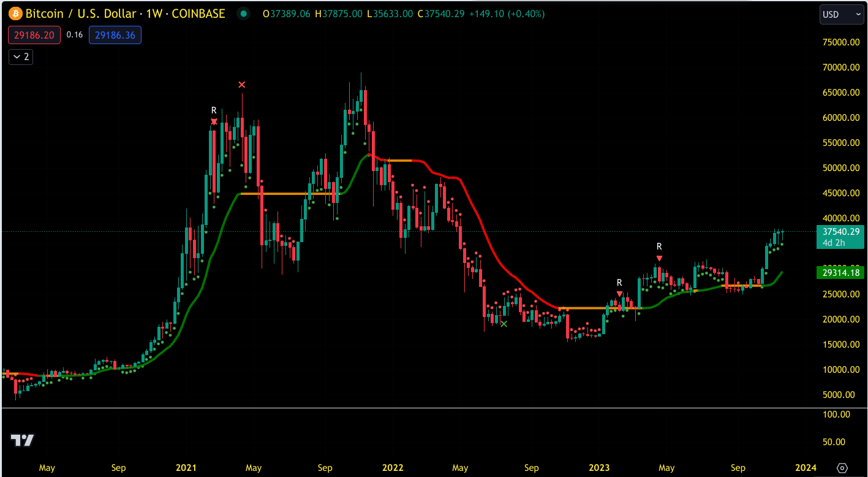This screenshot has height=477, width=868.
Task: Click the 100.00 label on lower pane axis
Action: click(837, 414)
